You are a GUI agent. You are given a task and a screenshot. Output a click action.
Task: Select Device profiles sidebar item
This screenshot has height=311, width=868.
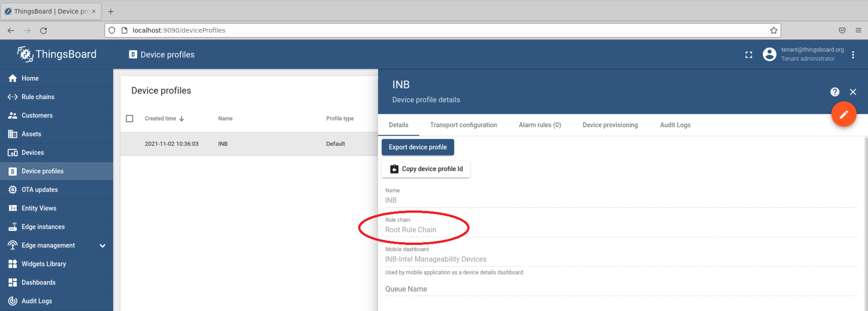pos(56,171)
